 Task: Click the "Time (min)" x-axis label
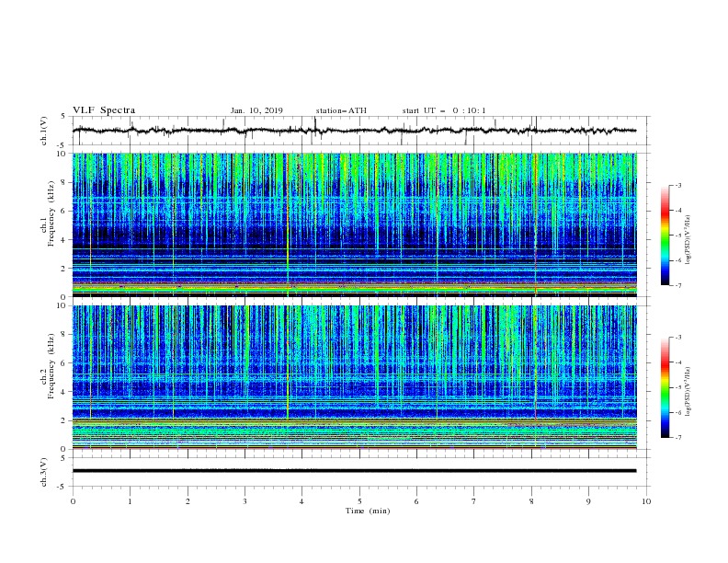coord(368,511)
